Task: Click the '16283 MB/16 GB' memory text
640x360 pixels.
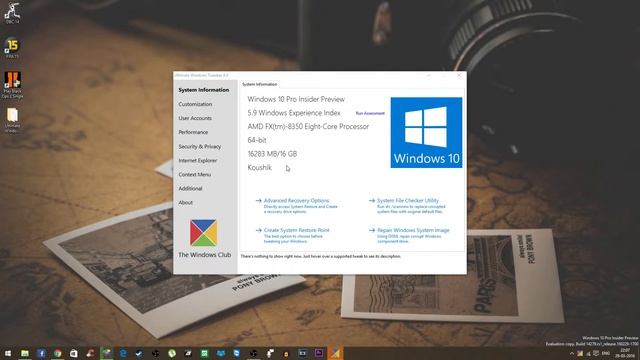Action: click(272, 154)
